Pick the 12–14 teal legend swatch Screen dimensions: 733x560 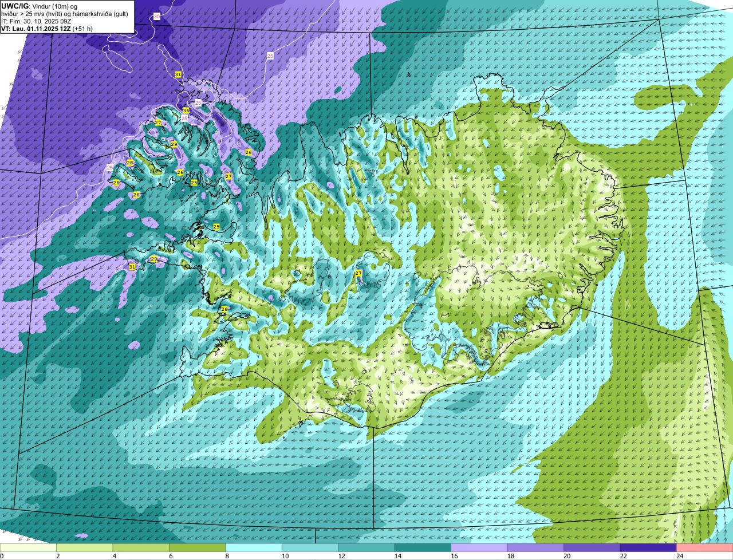(366, 547)
